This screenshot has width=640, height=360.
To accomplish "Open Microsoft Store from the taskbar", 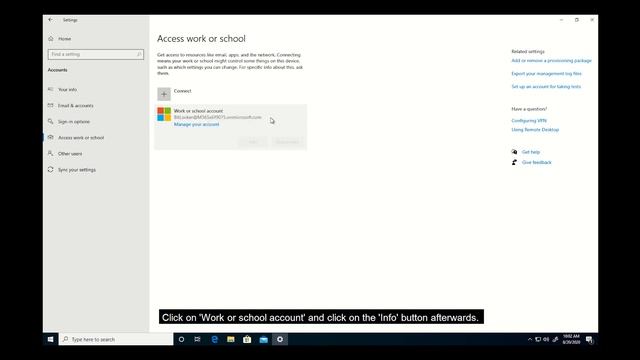I will pyautogui.click(x=247, y=339).
